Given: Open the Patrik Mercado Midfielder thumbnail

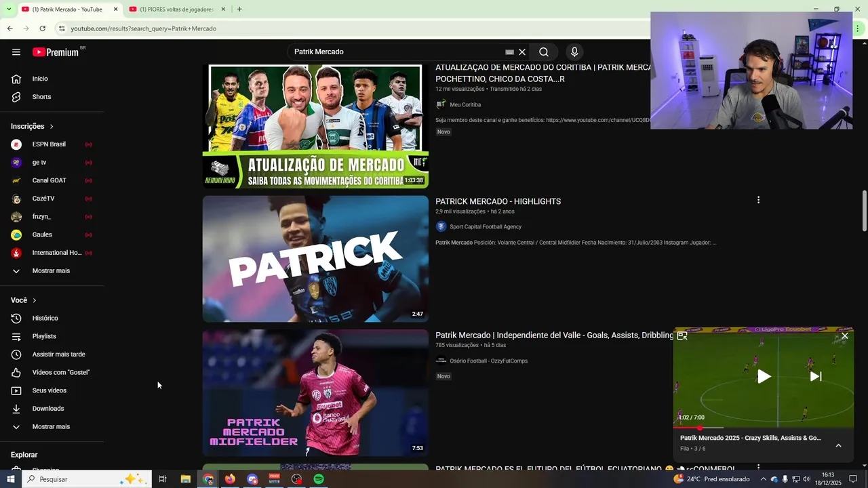Looking at the screenshot, I should click(315, 393).
